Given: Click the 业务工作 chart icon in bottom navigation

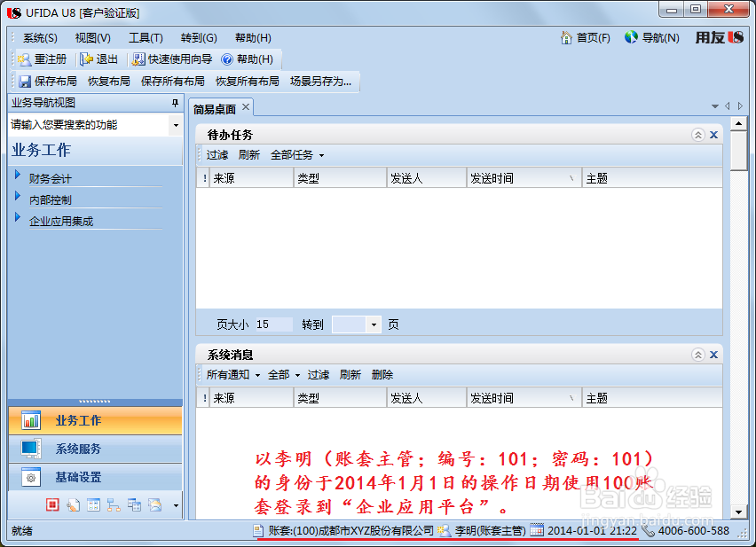Looking at the screenshot, I should 31,420.
